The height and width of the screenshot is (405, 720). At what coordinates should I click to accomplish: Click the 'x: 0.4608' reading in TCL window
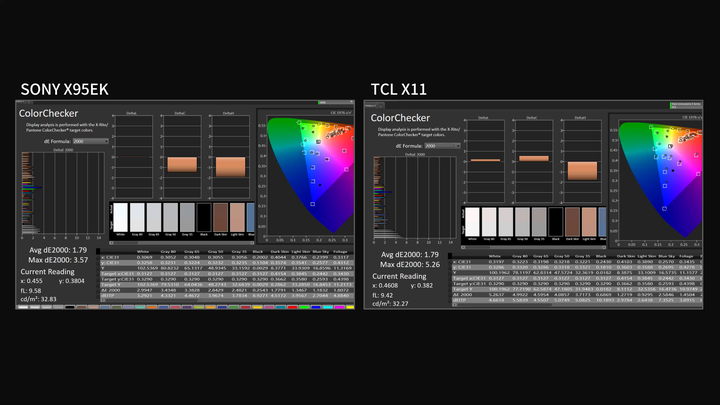tap(385, 286)
